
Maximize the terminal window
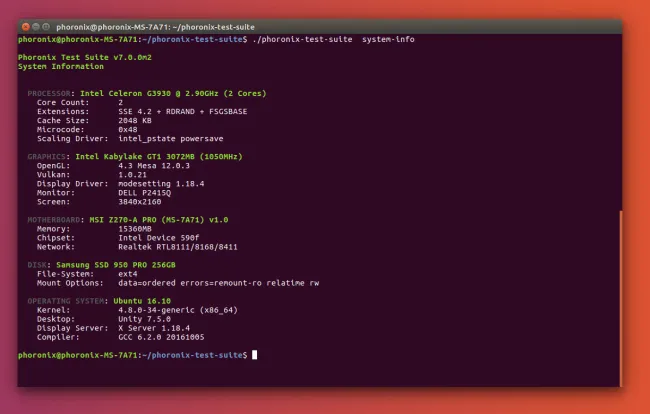pos(46,27)
